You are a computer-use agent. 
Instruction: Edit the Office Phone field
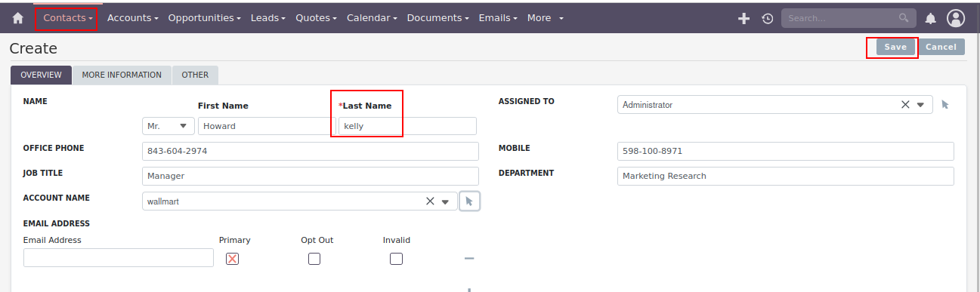click(x=311, y=151)
